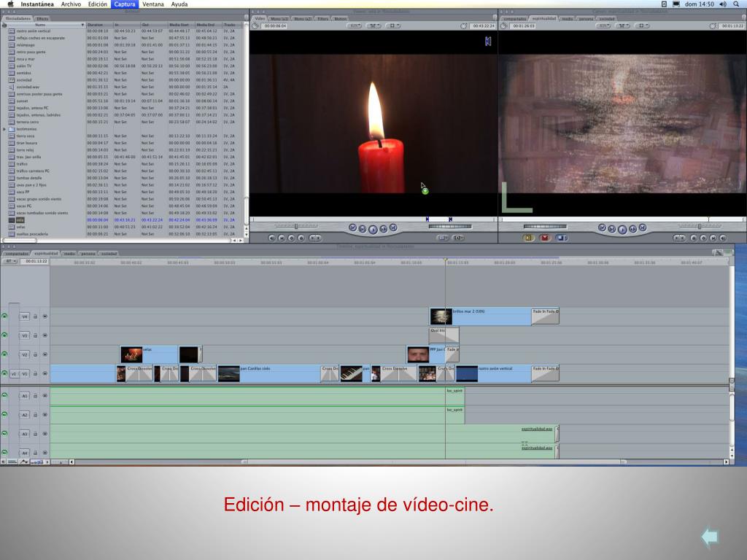Adjust the Viewer shuttle control slider
Viewport: 747px width, 560px height.
click(296, 226)
